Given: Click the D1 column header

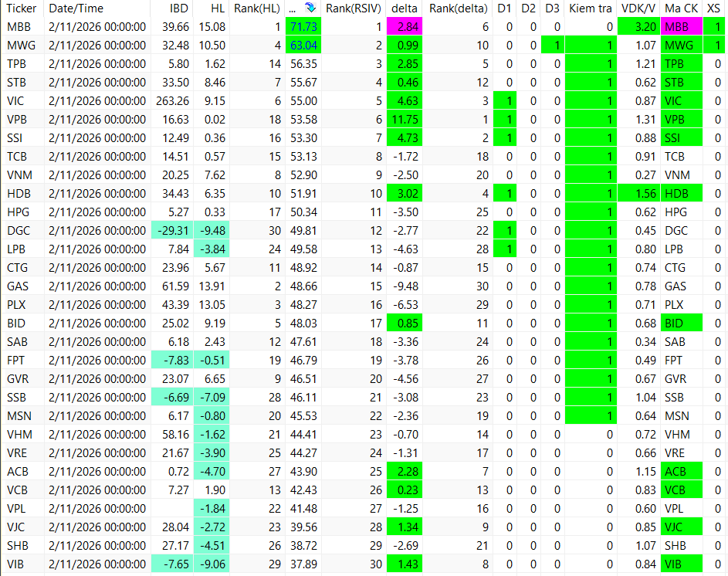Looking at the screenshot, I should pyautogui.click(x=504, y=8).
